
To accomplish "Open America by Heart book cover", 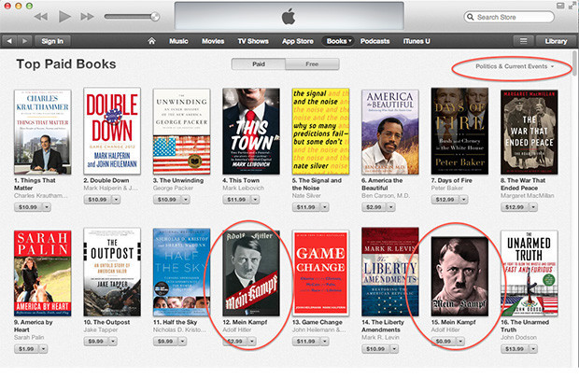I will [x=43, y=273].
